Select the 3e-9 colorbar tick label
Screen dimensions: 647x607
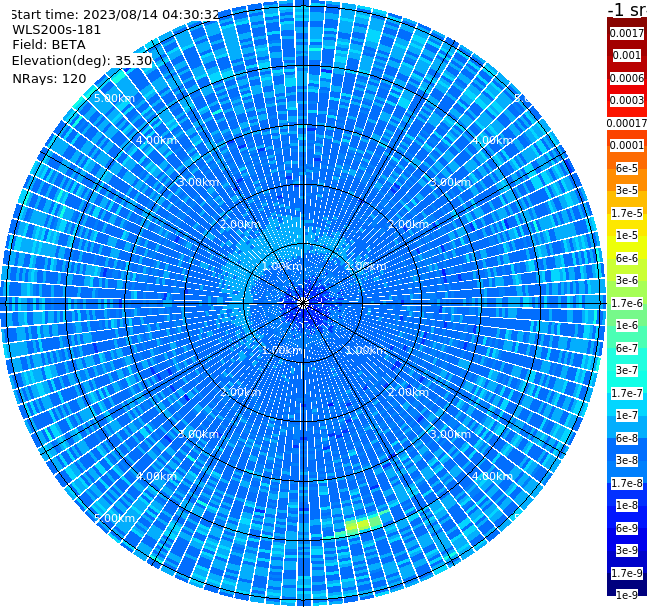tap(627, 550)
